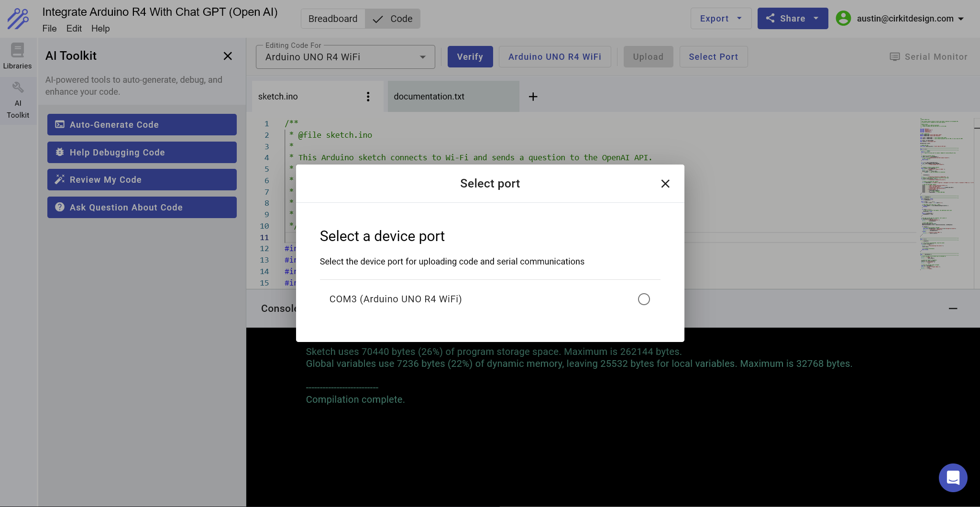The image size is (980, 507).
Task: Open the File menu
Action: point(49,28)
